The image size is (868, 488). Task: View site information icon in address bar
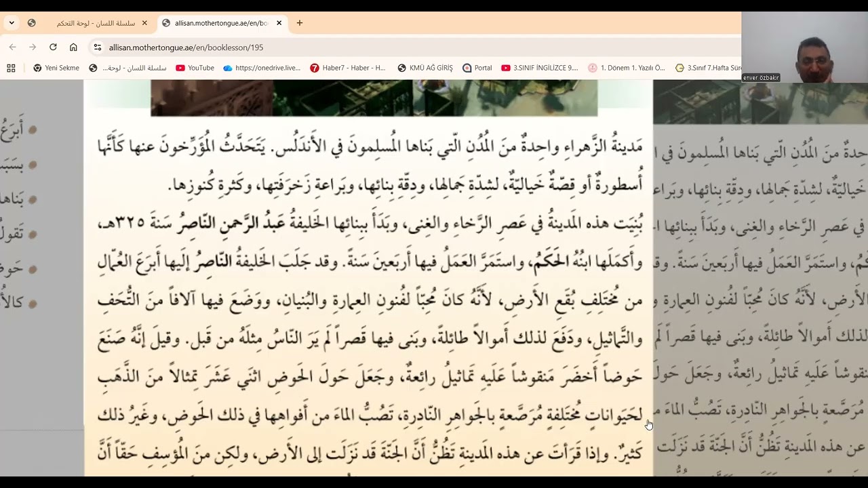click(98, 47)
